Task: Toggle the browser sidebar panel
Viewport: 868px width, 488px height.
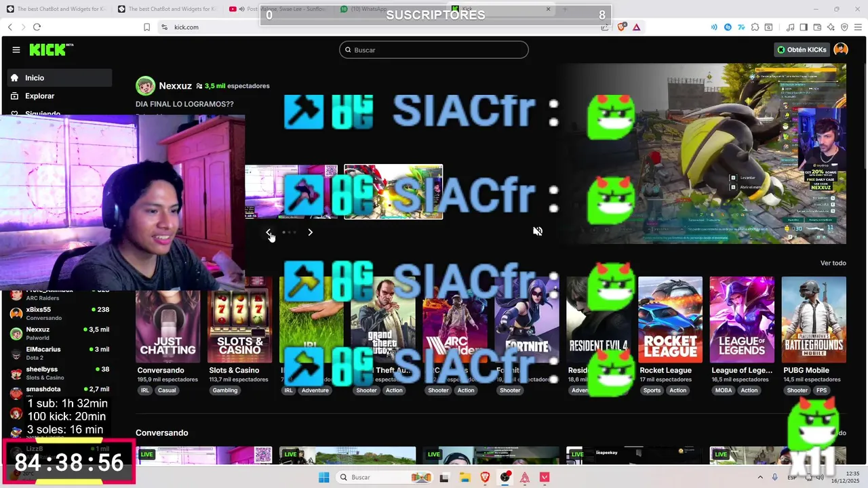Action: (x=804, y=27)
